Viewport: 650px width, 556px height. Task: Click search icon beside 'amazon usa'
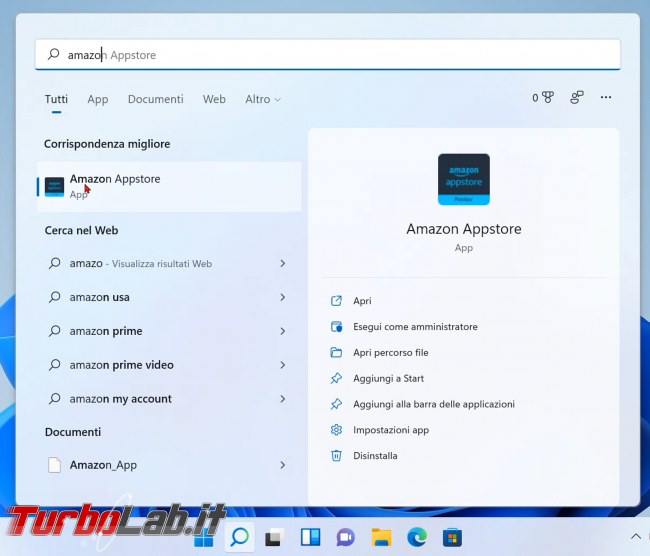54,297
